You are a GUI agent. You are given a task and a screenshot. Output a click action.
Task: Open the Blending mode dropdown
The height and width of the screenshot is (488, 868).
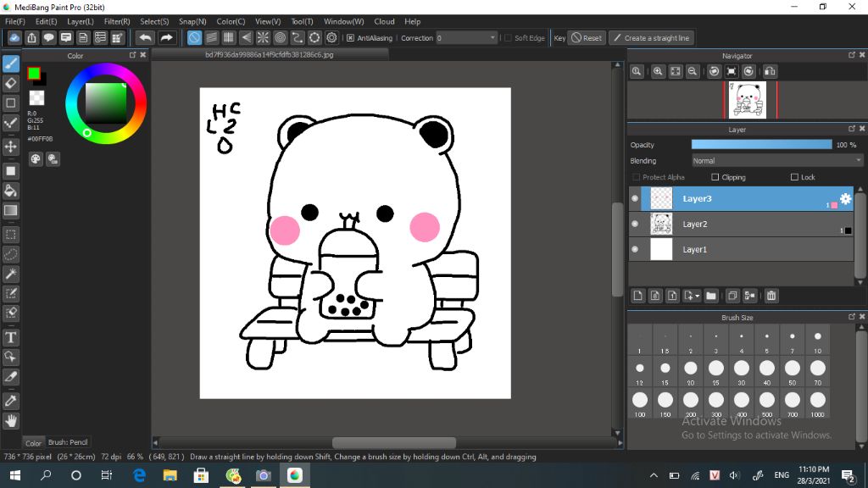coord(777,160)
